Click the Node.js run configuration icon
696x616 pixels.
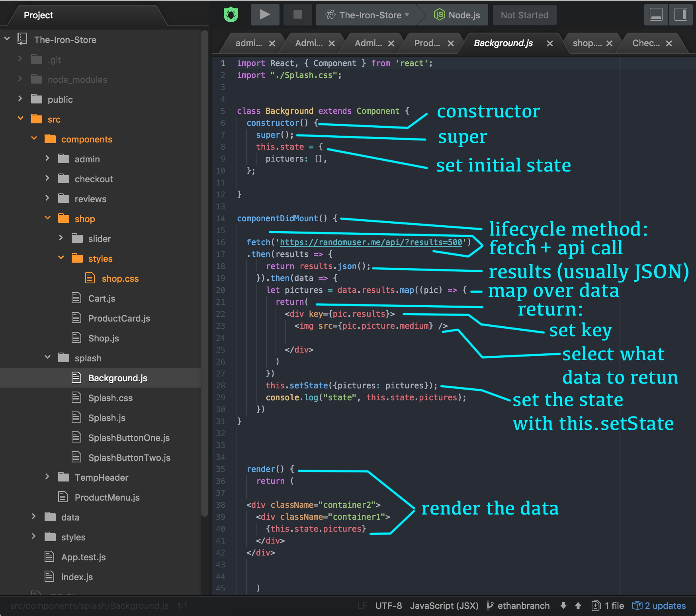pos(439,15)
